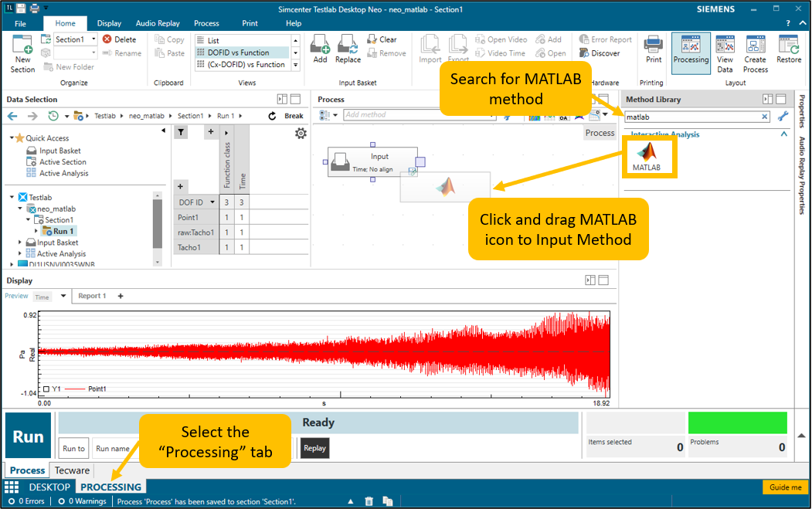The width and height of the screenshot is (812, 509).
Task: Switch to the Tecware tab
Action: [x=72, y=470]
